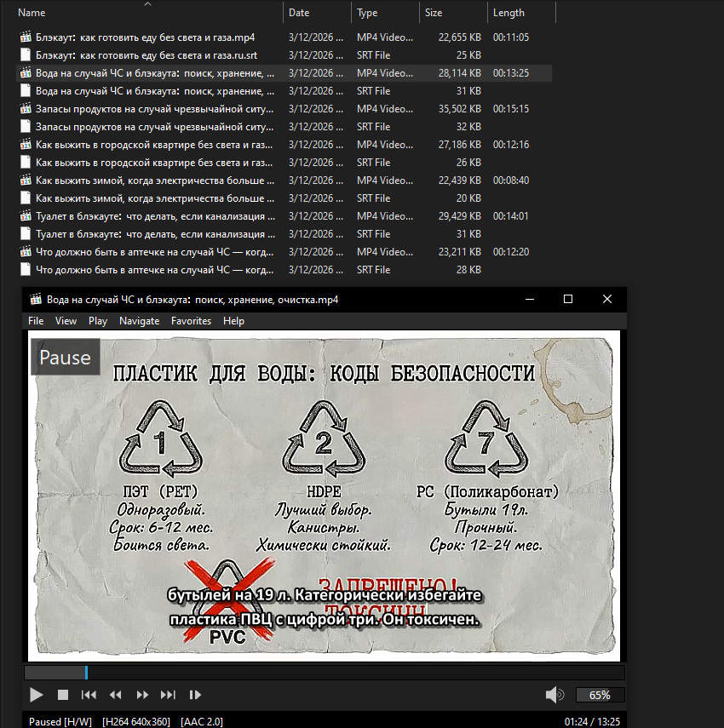724x728 pixels.
Task: Click the 00:13:25 length cell
Action: [x=511, y=73]
